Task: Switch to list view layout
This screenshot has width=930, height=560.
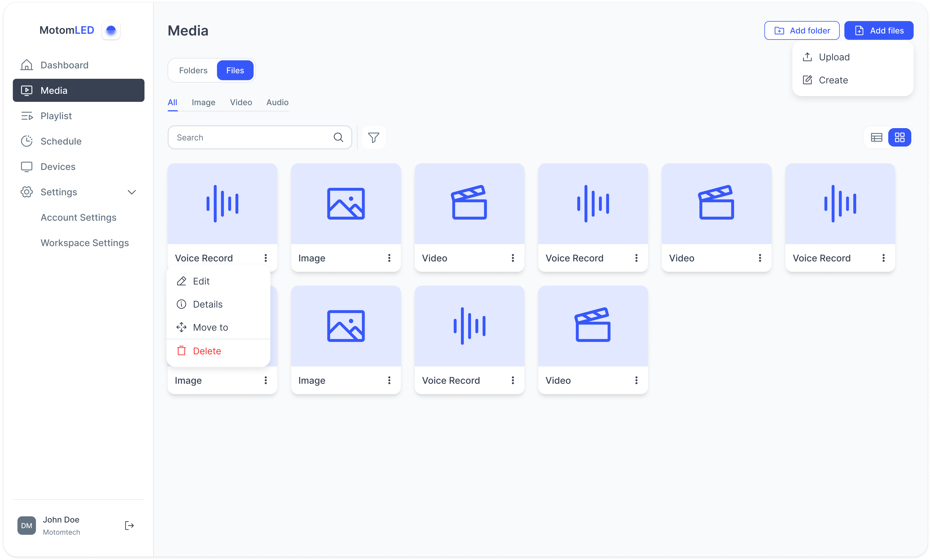Action: pyautogui.click(x=876, y=137)
